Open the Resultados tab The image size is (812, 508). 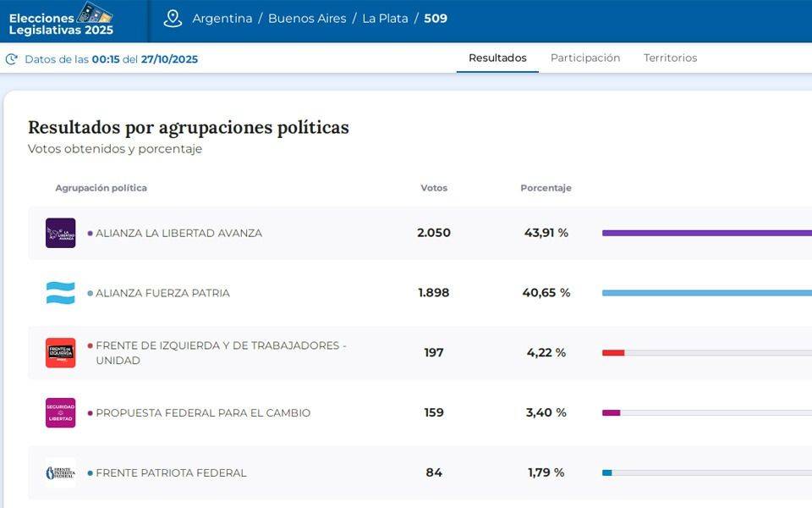[x=497, y=58]
